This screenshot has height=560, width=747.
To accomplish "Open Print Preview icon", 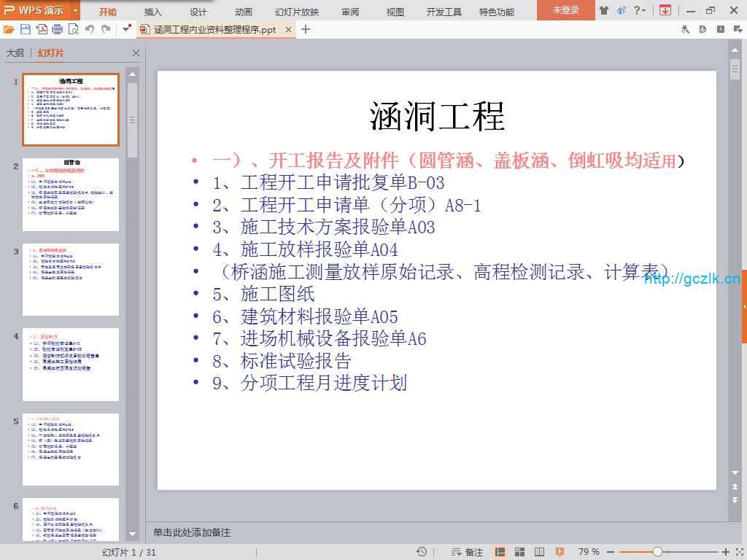I will pos(73,29).
